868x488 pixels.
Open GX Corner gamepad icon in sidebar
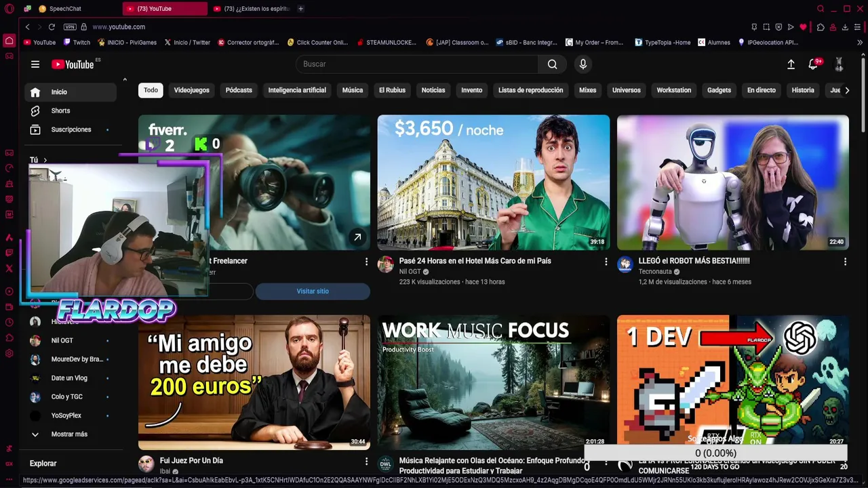(9, 56)
